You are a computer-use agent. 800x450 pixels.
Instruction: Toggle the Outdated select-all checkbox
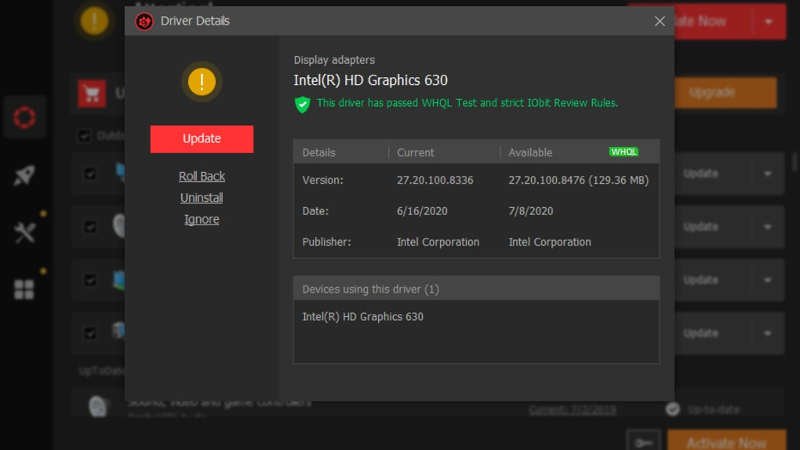pyautogui.click(x=84, y=136)
